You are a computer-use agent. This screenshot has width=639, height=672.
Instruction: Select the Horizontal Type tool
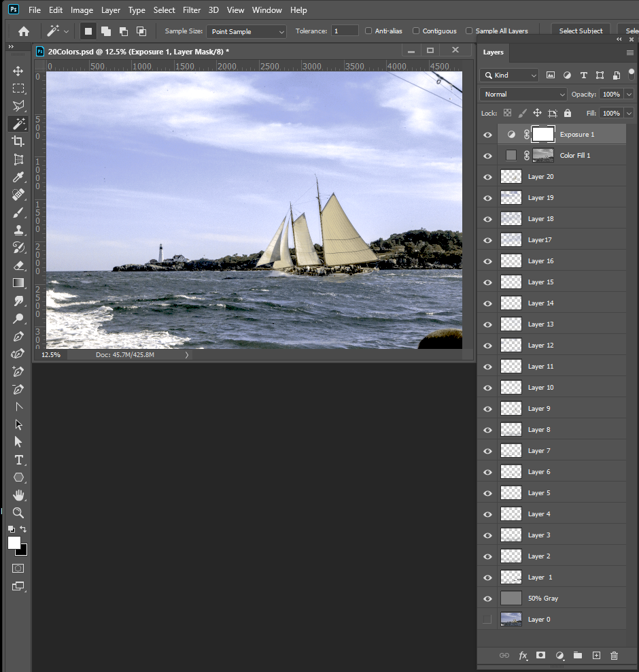(x=18, y=460)
